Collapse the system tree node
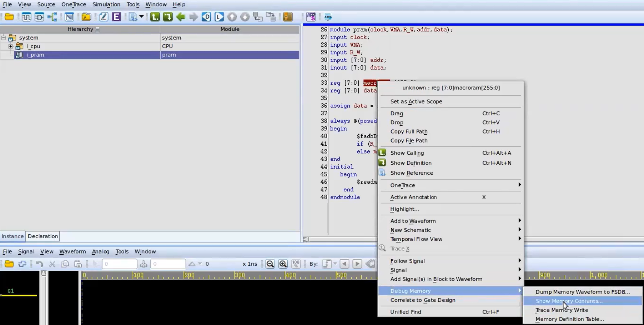Screen dimensions: 644x325 point(4,37)
